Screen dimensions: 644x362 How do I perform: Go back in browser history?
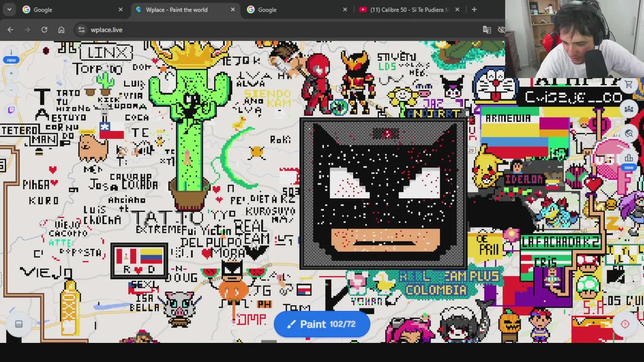pyautogui.click(x=11, y=30)
